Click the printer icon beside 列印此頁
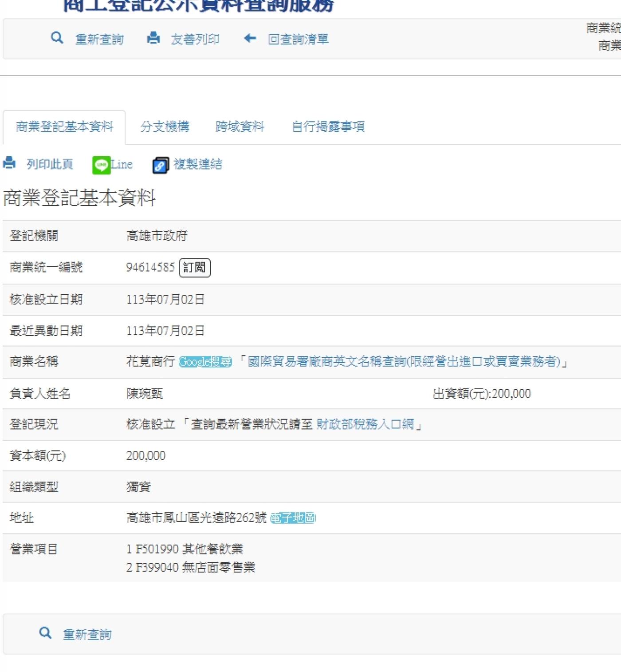Image resolution: width=621 pixels, height=672 pixels. pyautogui.click(x=9, y=163)
